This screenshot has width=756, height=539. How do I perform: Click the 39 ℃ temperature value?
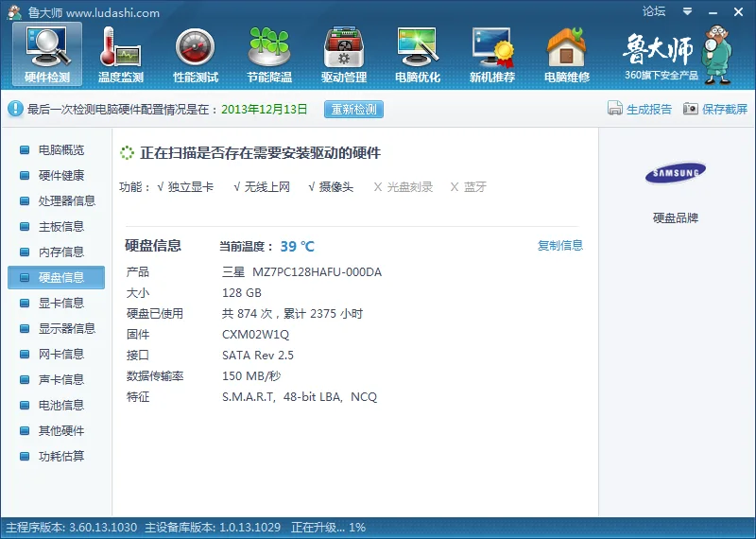click(297, 247)
